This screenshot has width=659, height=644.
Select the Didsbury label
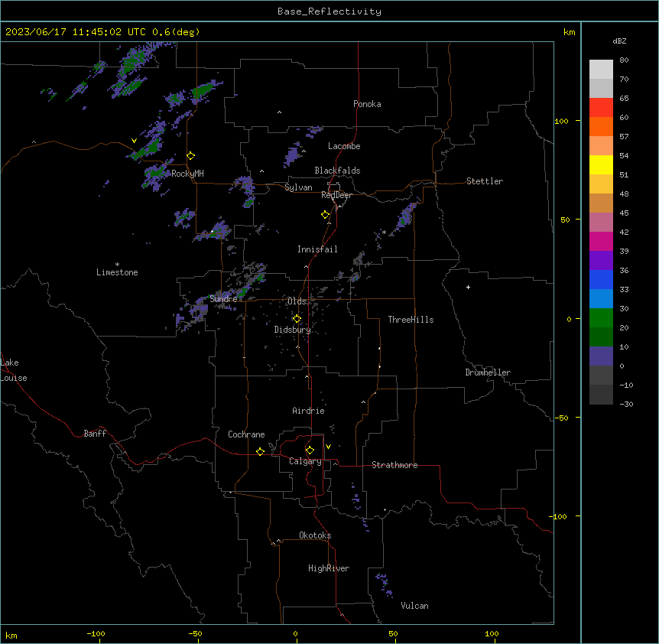coord(293,330)
